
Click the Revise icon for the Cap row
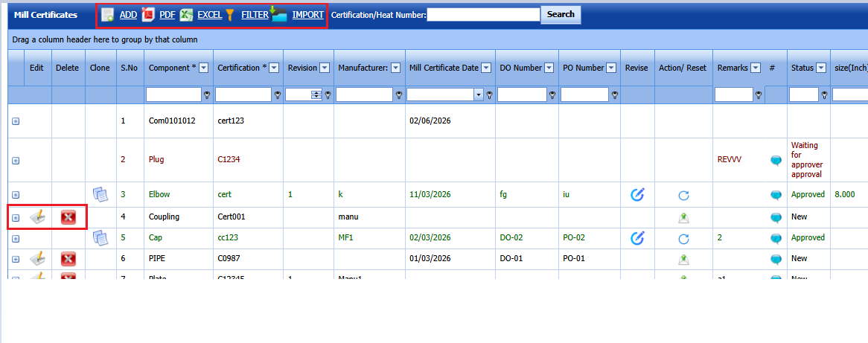pos(638,238)
